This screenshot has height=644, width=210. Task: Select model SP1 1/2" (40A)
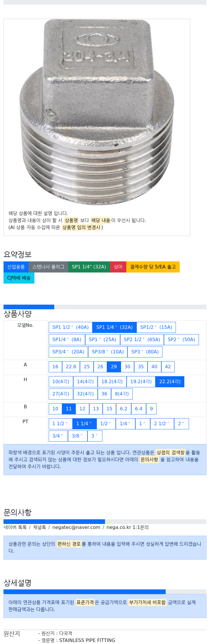point(71,327)
